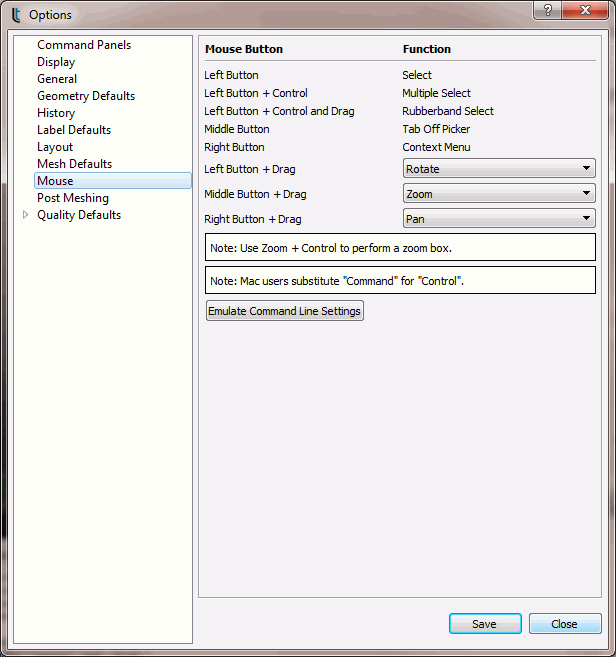Go to Geometry Defaults settings
616x657 pixels.
(86, 96)
